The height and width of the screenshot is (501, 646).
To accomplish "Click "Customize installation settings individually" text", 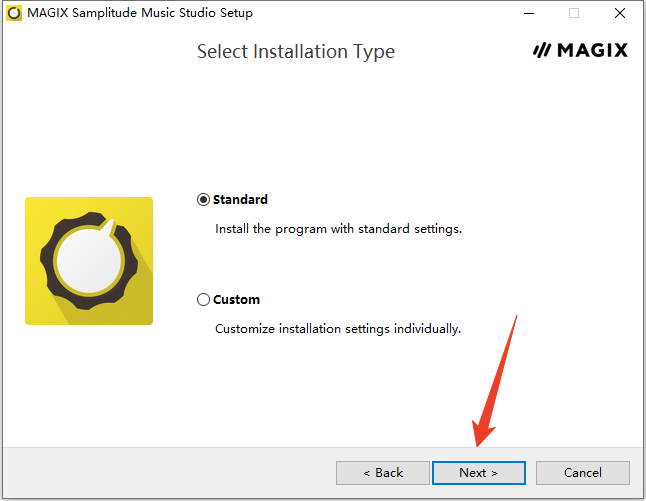I will click(x=338, y=329).
